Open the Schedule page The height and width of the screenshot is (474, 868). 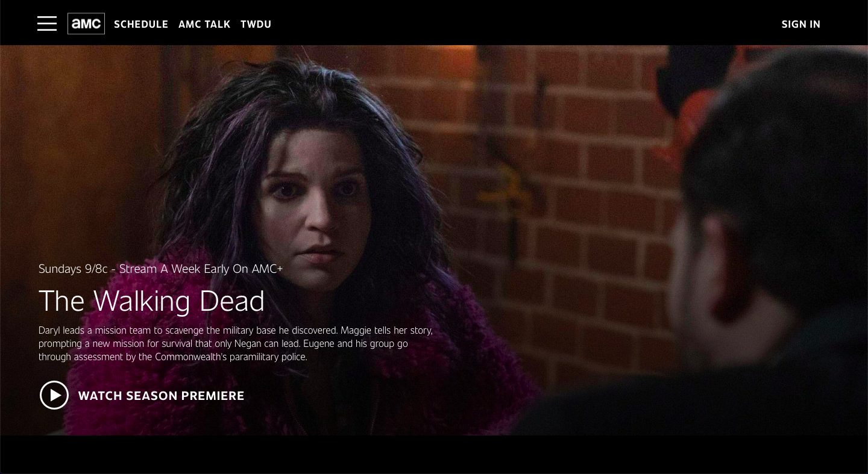pyautogui.click(x=141, y=24)
